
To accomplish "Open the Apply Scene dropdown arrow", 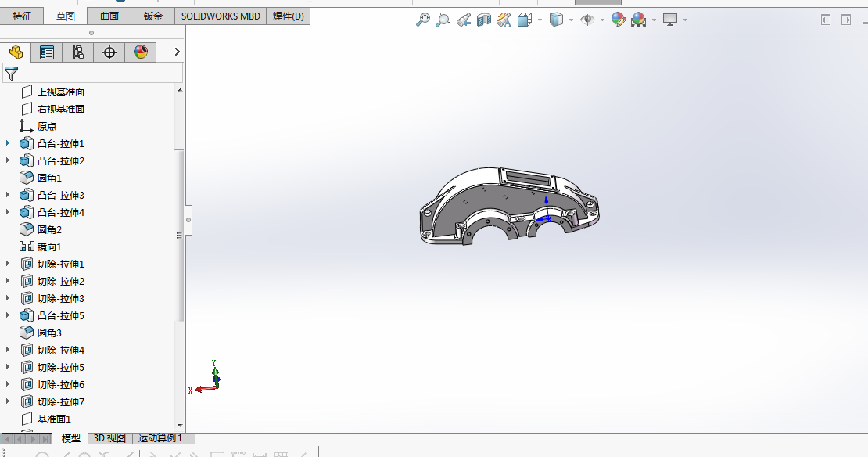I will tap(654, 20).
